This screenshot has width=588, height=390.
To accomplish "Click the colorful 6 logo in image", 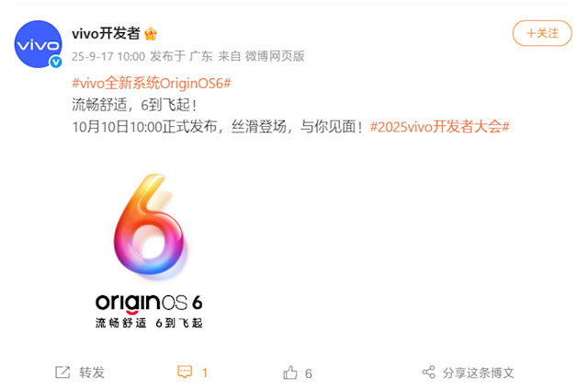I will click(149, 224).
